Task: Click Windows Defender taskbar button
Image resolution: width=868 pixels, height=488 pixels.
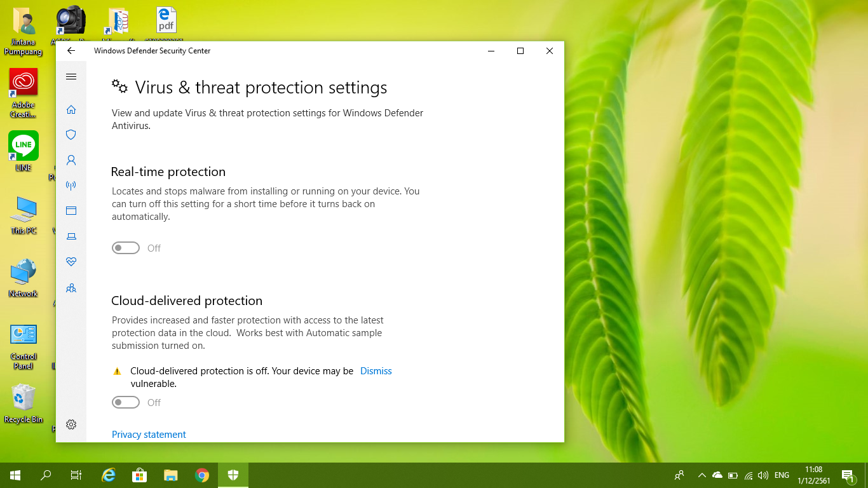Action: [233, 475]
